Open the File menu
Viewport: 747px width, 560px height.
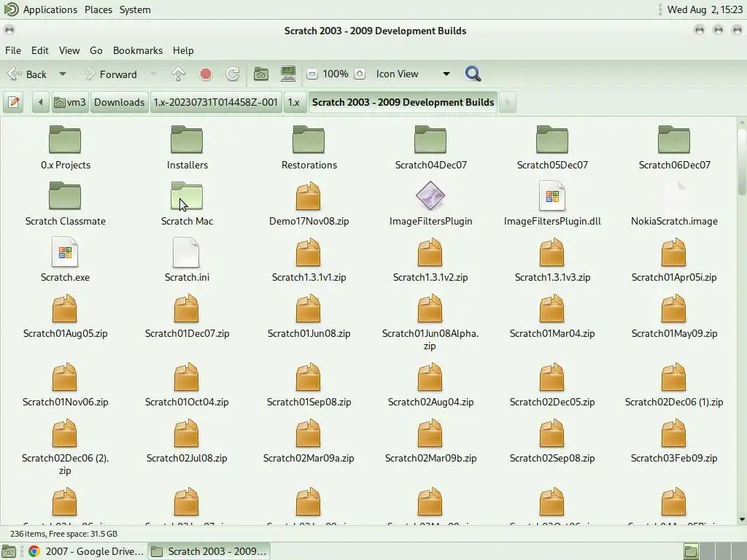pyautogui.click(x=13, y=50)
